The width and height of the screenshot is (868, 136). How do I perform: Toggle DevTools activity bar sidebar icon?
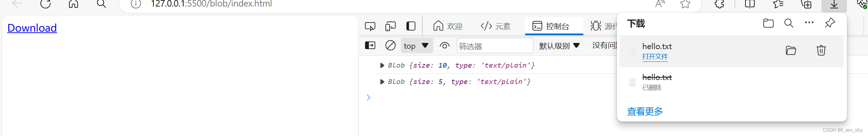pyautogui.click(x=411, y=26)
